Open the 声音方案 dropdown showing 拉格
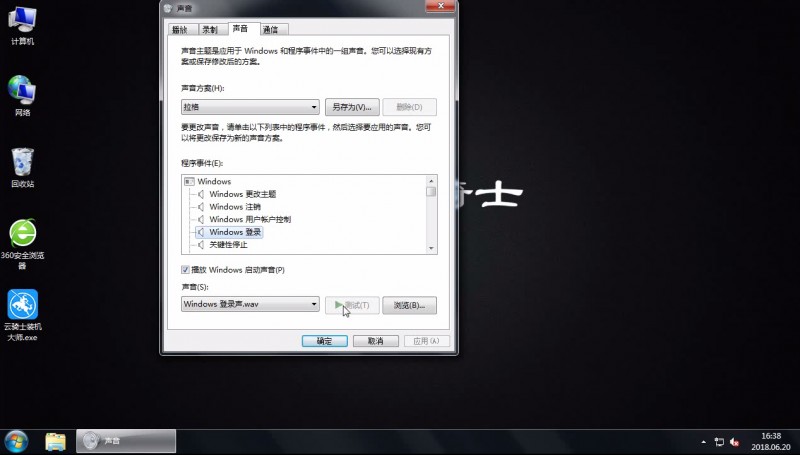This screenshot has height=455, width=800. point(250,107)
